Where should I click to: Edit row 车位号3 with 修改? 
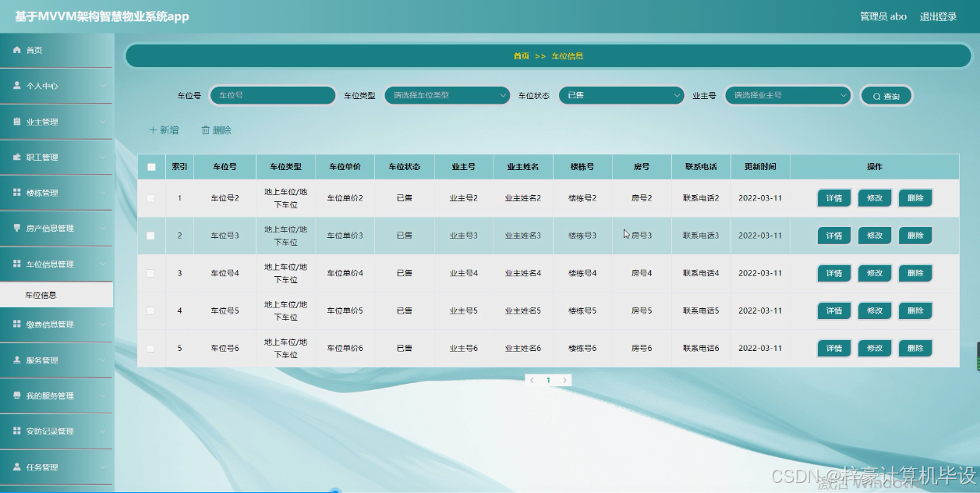coord(875,236)
